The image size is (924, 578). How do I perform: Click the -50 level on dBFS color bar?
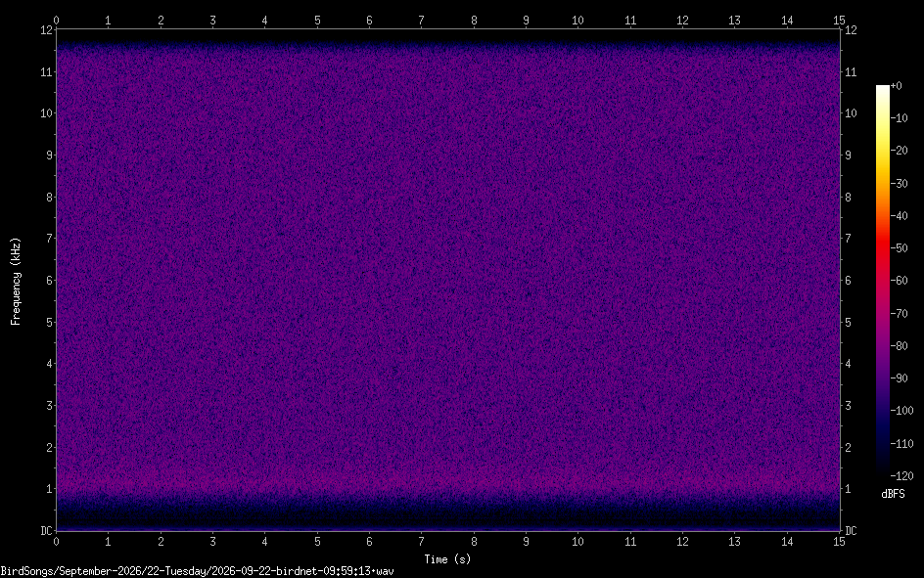[x=899, y=248]
